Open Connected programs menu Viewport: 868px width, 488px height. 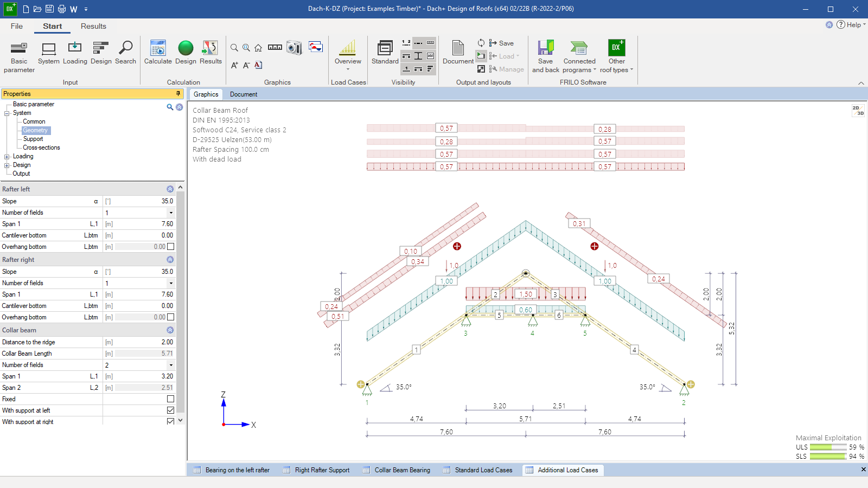click(579, 57)
